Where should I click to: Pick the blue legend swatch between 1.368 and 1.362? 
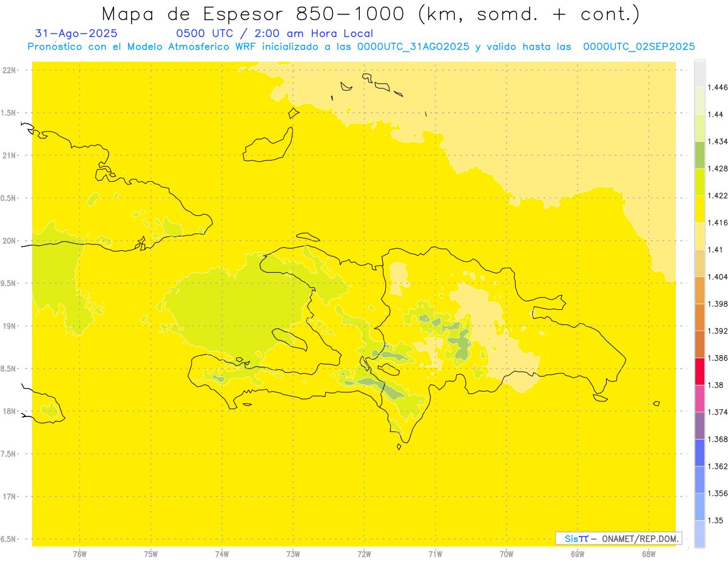point(699,452)
